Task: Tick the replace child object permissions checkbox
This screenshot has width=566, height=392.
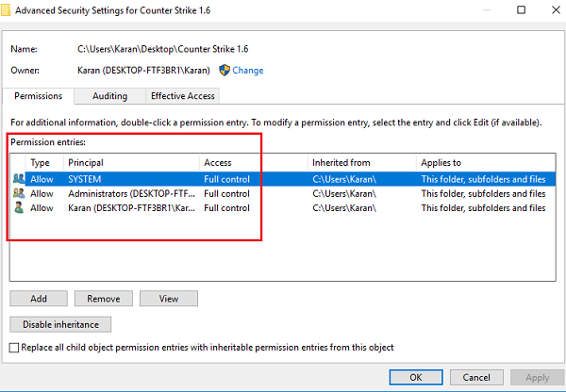Action: click(13, 348)
